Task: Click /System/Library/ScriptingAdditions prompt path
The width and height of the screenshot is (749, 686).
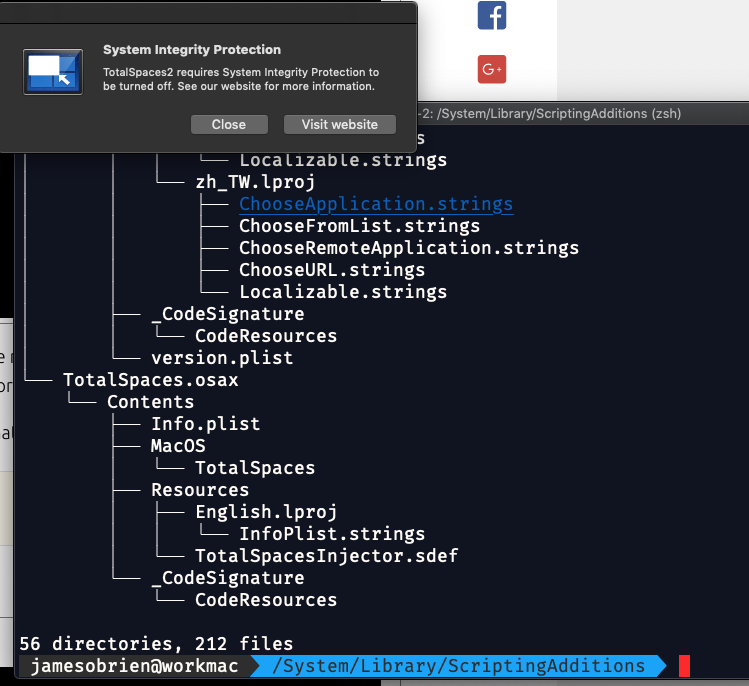Action: click(x=459, y=666)
